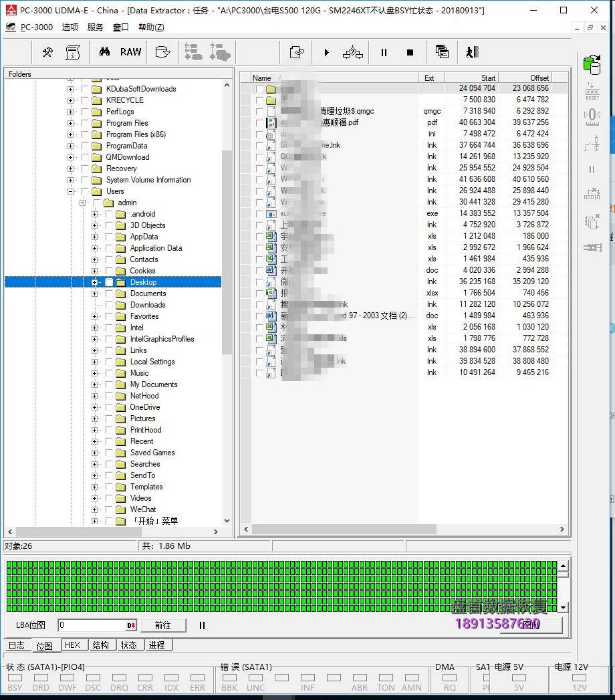
Task: Click the greyed tree-with-clouds toolbar icon
Action: [220, 52]
